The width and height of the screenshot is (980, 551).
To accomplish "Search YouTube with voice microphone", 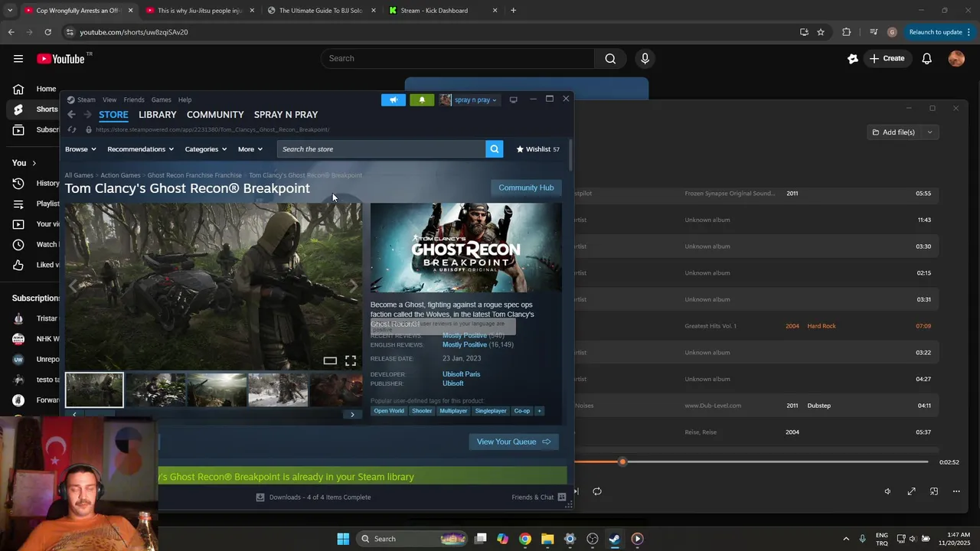I will (x=645, y=59).
